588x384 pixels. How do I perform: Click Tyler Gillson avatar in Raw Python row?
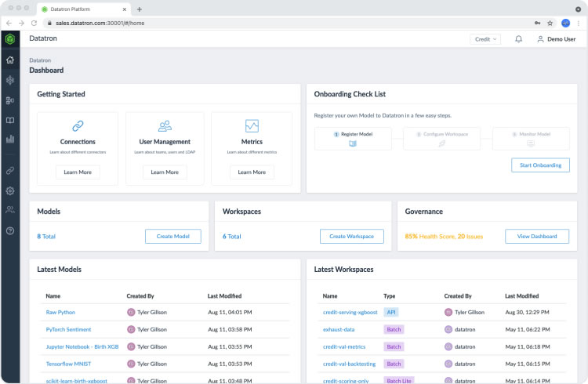click(x=131, y=312)
